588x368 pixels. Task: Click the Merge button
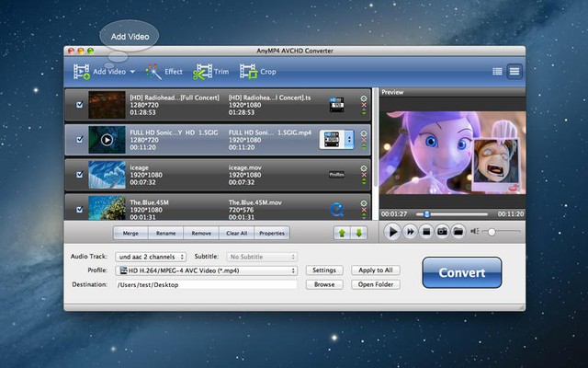tap(130, 234)
